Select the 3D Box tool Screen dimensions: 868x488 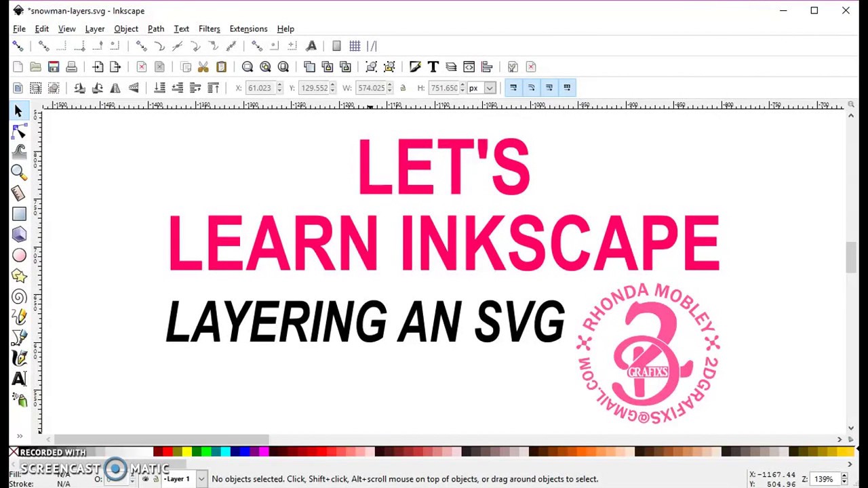pyautogui.click(x=18, y=235)
